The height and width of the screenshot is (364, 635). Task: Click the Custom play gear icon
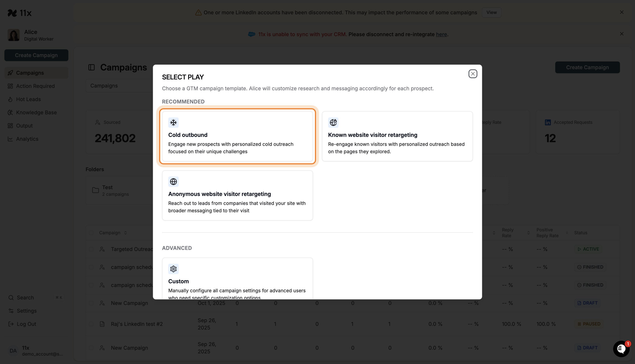pos(173,269)
